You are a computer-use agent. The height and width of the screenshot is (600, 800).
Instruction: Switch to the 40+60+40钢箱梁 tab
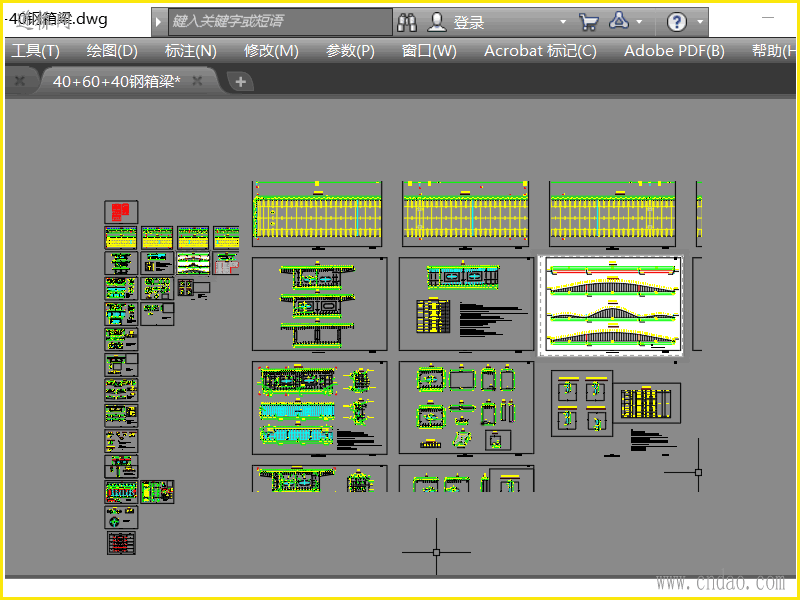(115, 81)
